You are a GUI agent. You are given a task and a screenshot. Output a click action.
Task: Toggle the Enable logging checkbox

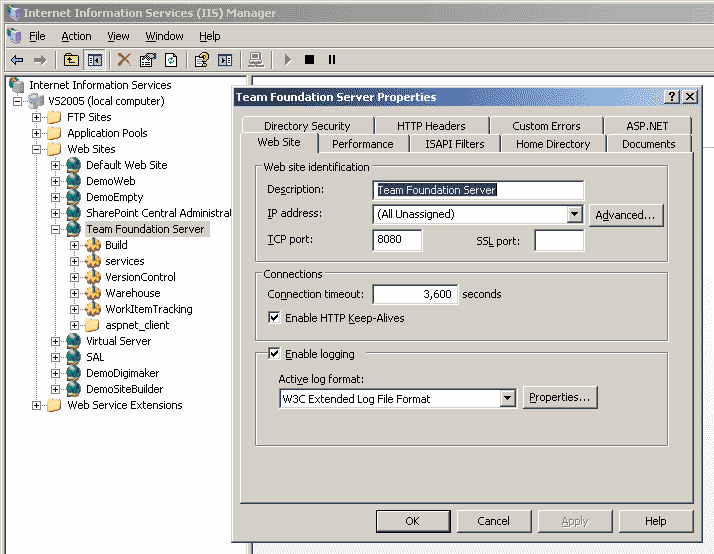coord(274,353)
